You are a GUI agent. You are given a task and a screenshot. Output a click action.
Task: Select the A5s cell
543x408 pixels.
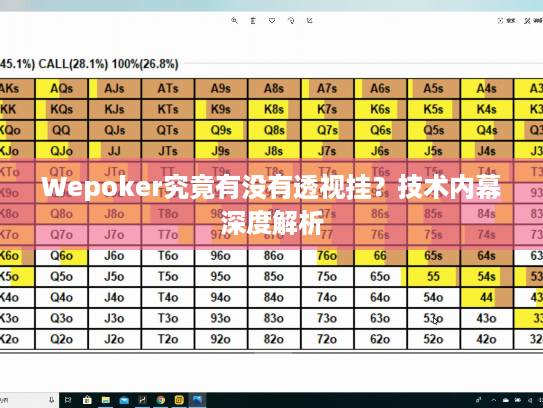coord(434,89)
